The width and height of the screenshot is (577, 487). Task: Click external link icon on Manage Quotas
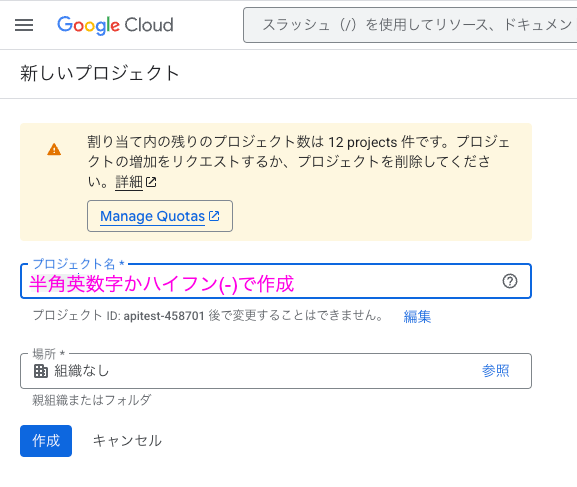214,216
